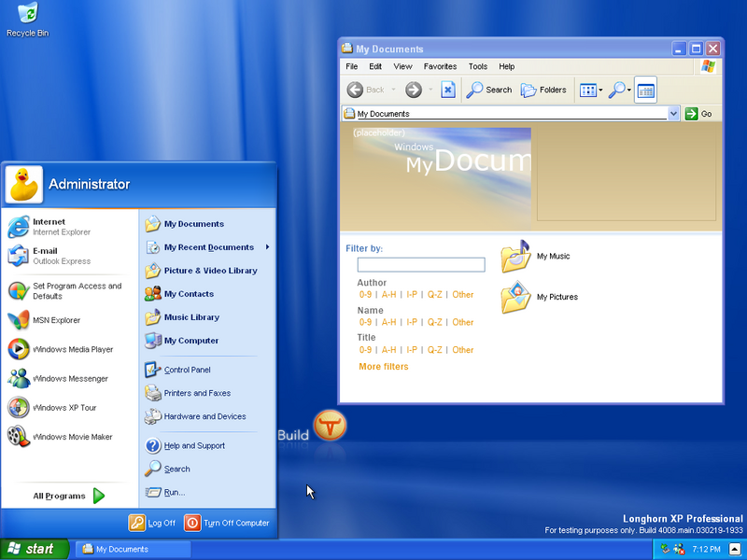
Task: Open the Favorites menu
Action: pos(440,66)
